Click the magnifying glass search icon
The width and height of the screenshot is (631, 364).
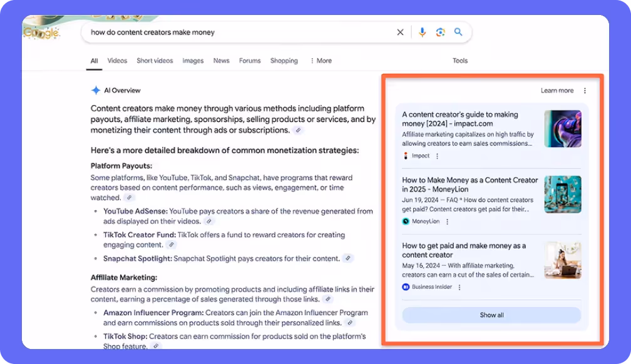pos(458,32)
